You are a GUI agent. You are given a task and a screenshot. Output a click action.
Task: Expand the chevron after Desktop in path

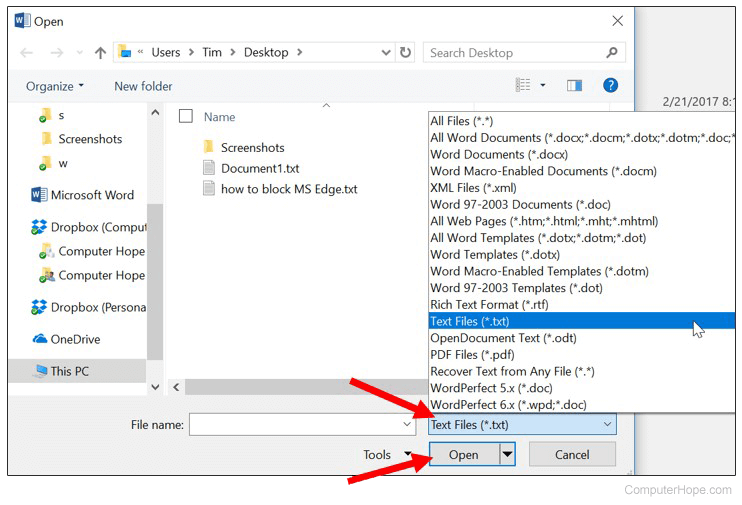[x=300, y=52]
